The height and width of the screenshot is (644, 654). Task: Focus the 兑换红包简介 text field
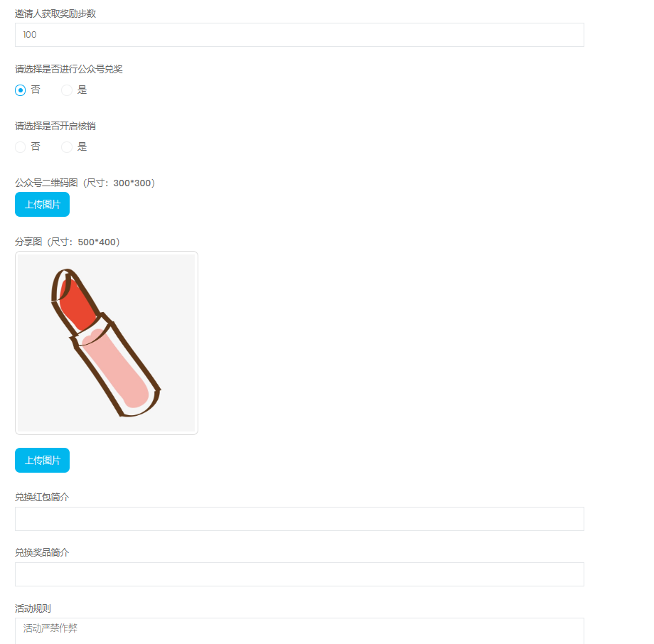(x=299, y=519)
